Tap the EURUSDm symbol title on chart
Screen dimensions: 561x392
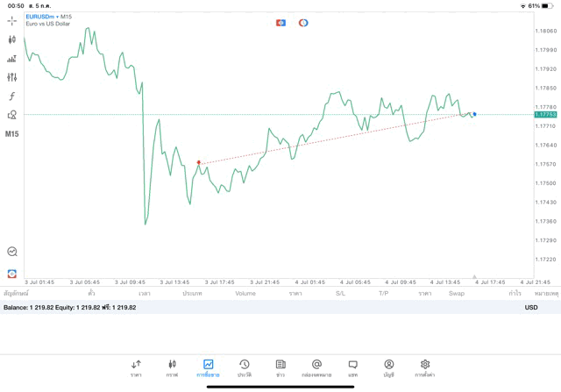(x=39, y=17)
